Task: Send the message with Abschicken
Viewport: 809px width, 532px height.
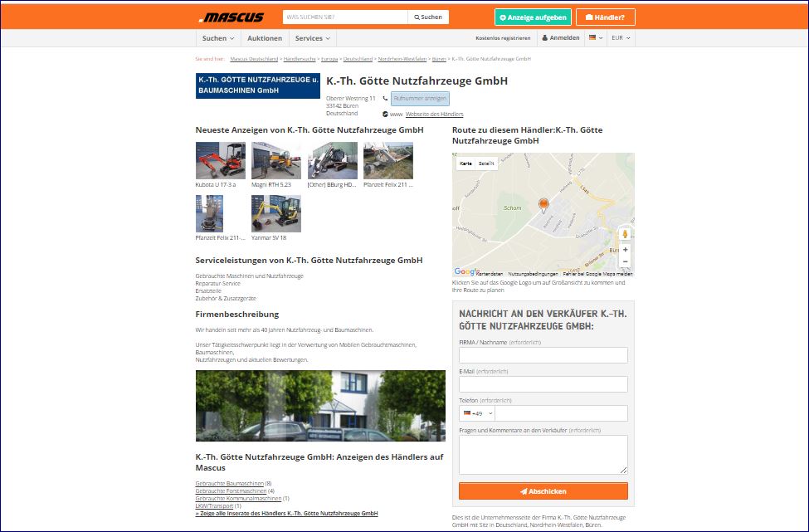Action: (x=543, y=491)
